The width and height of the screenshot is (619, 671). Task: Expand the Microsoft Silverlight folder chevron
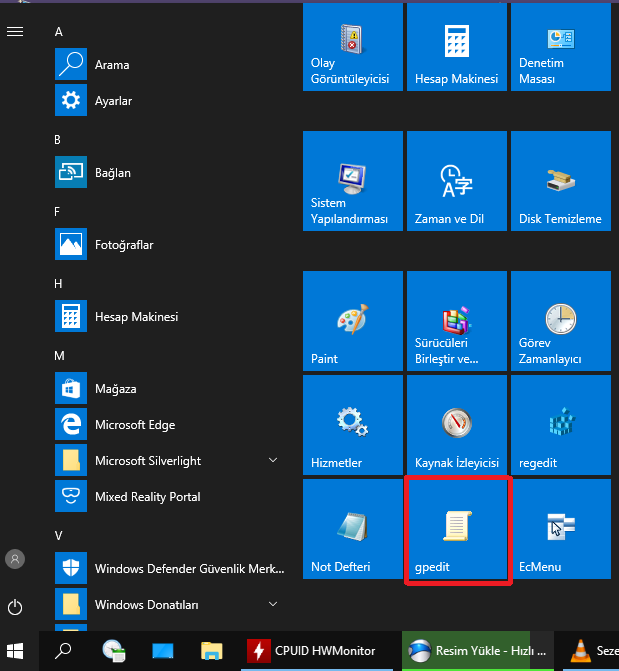[x=273, y=460]
